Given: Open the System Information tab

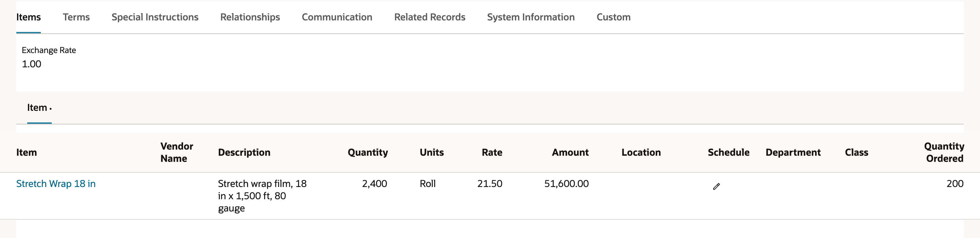Looking at the screenshot, I should 531,17.
